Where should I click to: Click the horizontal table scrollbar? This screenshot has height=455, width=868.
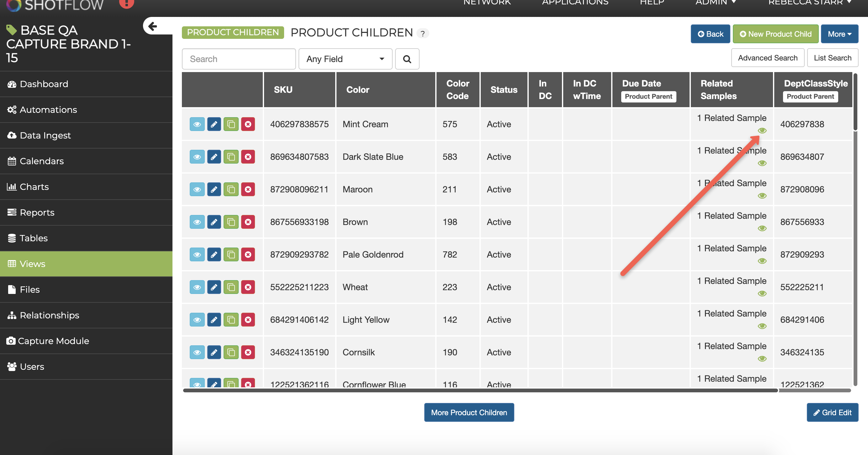[x=480, y=391]
